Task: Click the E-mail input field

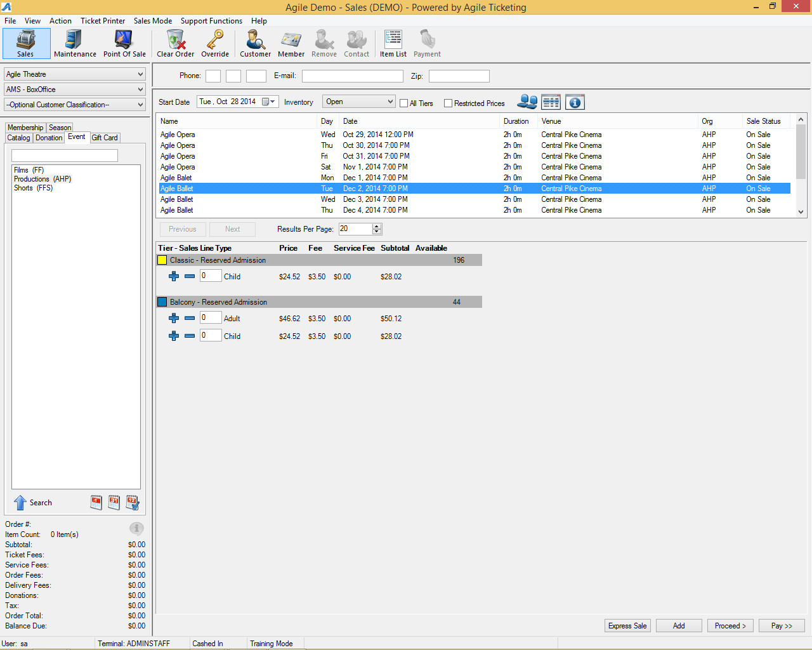Action: tap(353, 76)
